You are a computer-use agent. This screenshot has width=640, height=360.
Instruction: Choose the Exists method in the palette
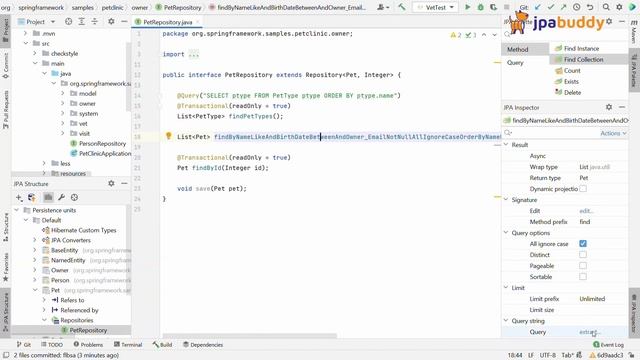click(567, 82)
